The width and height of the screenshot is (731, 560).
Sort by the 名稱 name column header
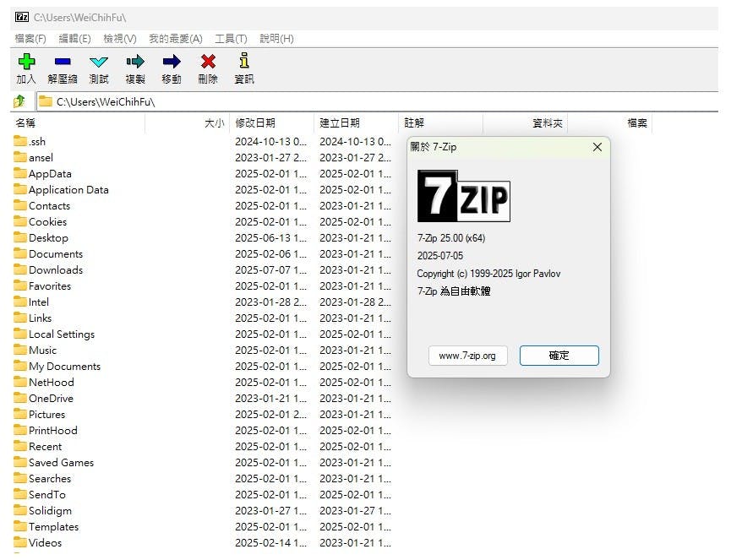click(x=78, y=123)
